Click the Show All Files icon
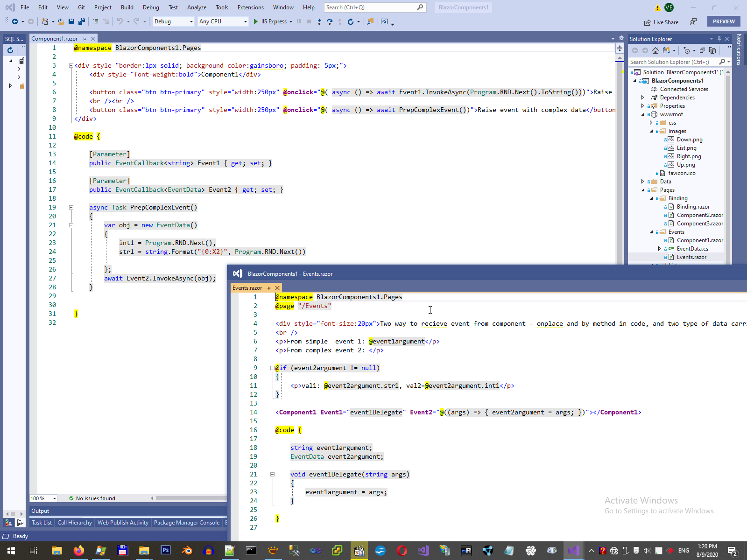Screen dimensions: 747x560 pos(712,50)
